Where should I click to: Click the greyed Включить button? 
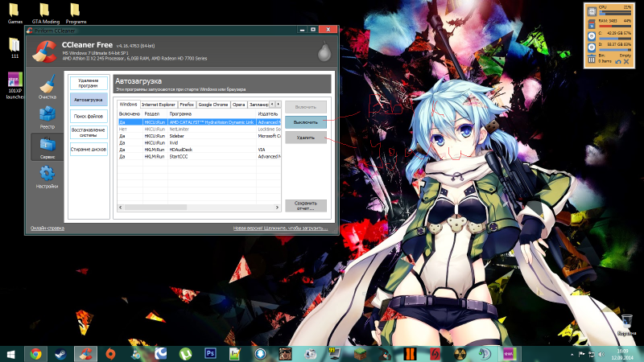(306, 107)
